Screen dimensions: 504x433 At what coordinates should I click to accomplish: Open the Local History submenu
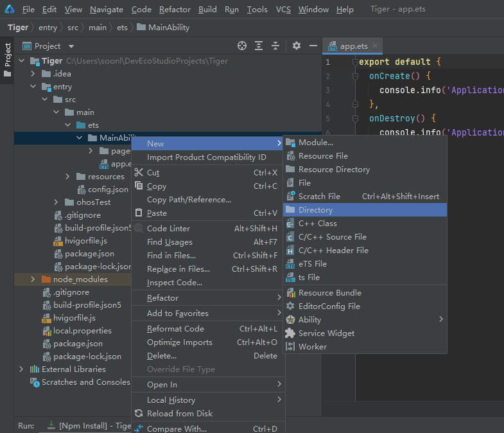pyautogui.click(x=208, y=400)
